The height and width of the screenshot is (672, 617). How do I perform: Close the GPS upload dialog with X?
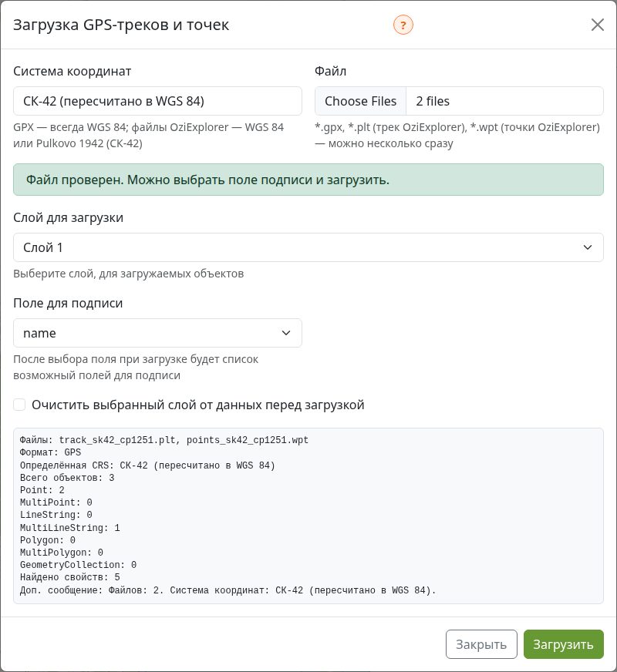[597, 25]
